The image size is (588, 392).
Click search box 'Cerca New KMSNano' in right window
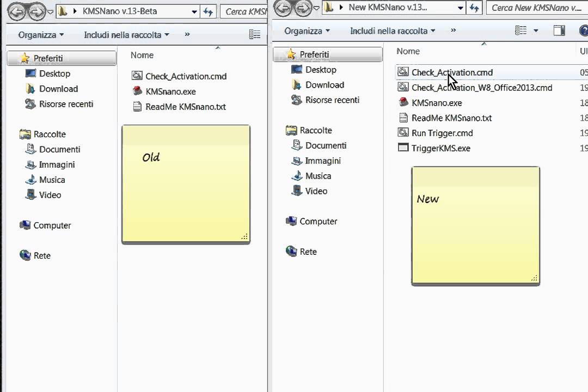click(537, 8)
